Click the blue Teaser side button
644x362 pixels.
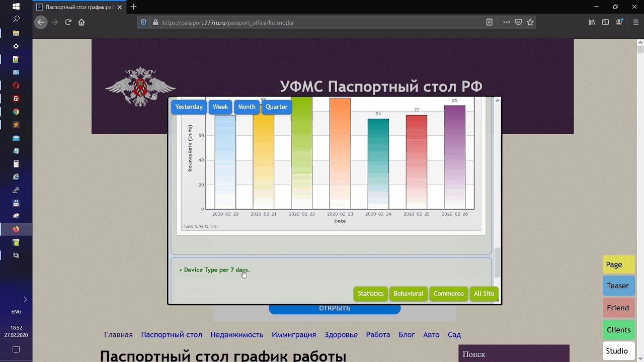coord(619,286)
